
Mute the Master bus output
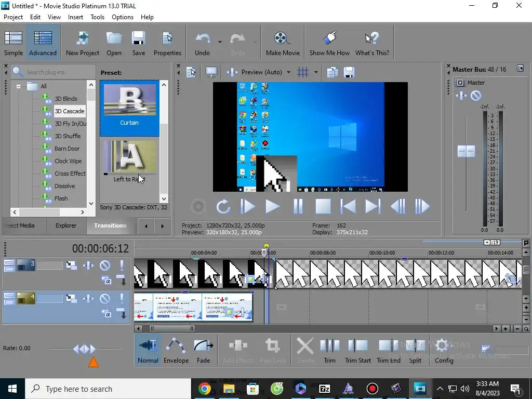476,96
